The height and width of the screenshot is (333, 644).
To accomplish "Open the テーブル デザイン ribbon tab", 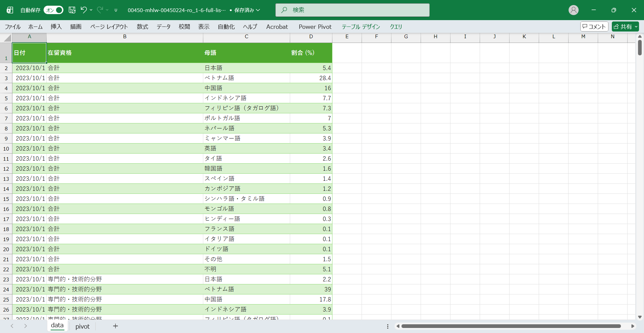I will tap(361, 27).
